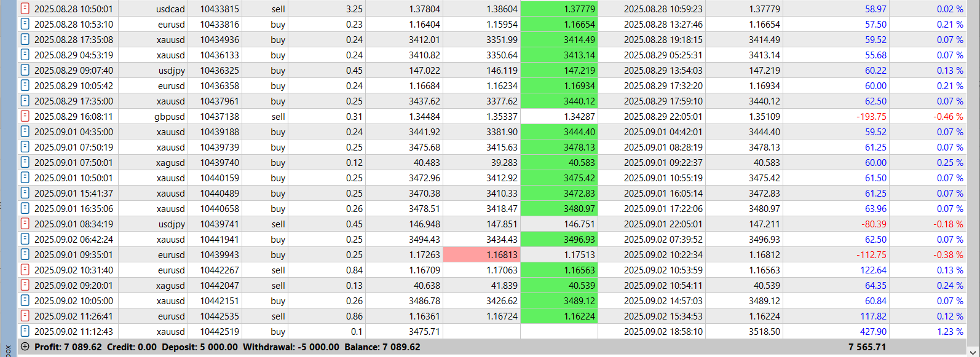
Task: Click the usdjpy buy icon, ticket 10436325
Action: [x=25, y=70]
